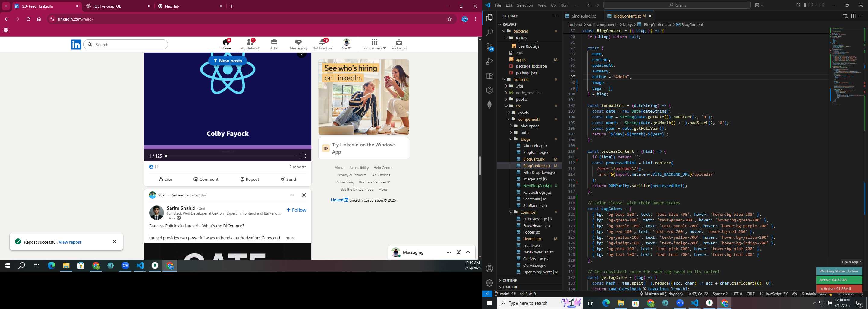
Task: Click the remote window icon in status bar
Action: tap(487, 294)
